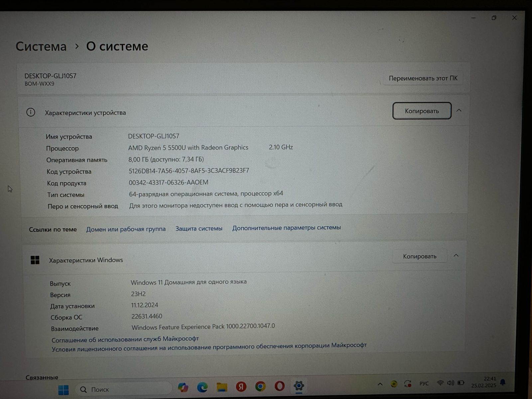Image resolution: width=532 pixels, height=399 pixels.
Task: Click the Windows logo in Характеристики Windows
Action: pyautogui.click(x=35, y=260)
